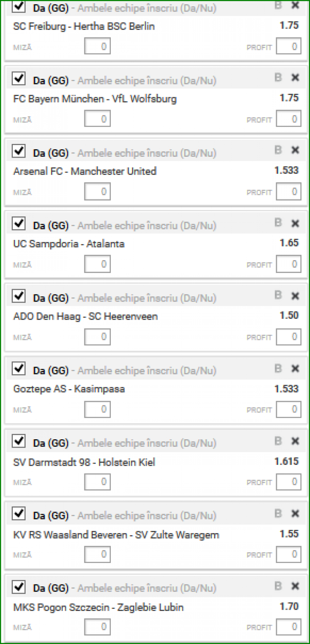This screenshot has width=310, height=644.
Task: Uncheck the SC Freiburg - Hertha BSC selection
Action: [x=19, y=6]
